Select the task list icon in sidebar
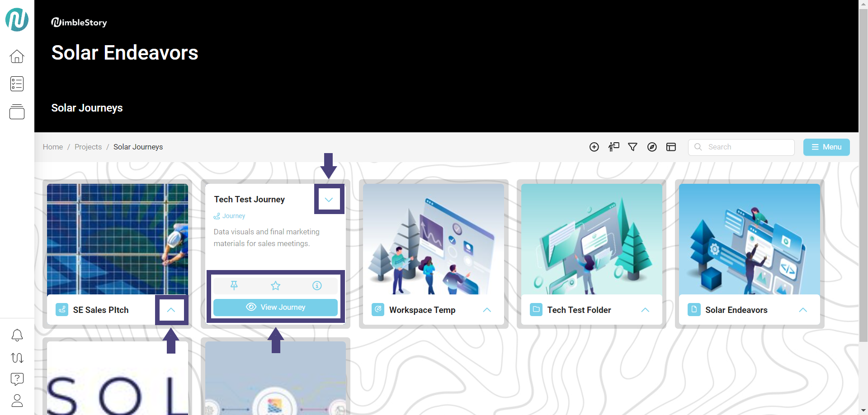This screenshot has width=868, height=415. click(x=17, y=84)
